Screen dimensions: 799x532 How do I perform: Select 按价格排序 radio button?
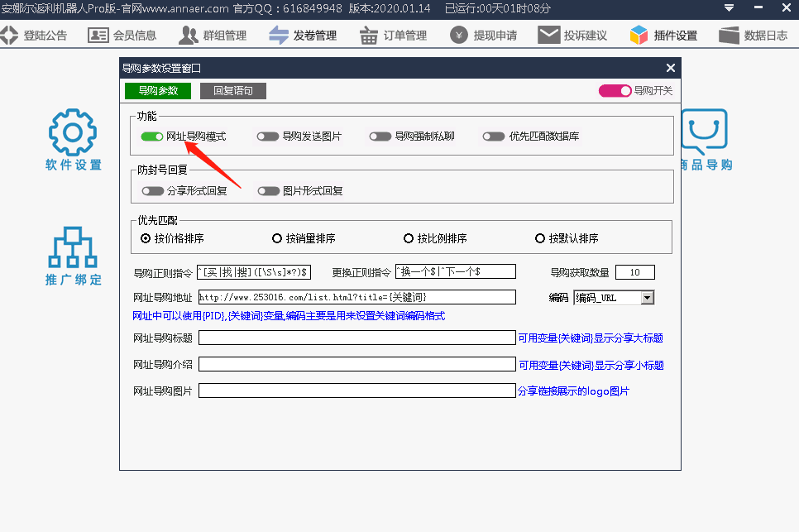tap(146, 238)
